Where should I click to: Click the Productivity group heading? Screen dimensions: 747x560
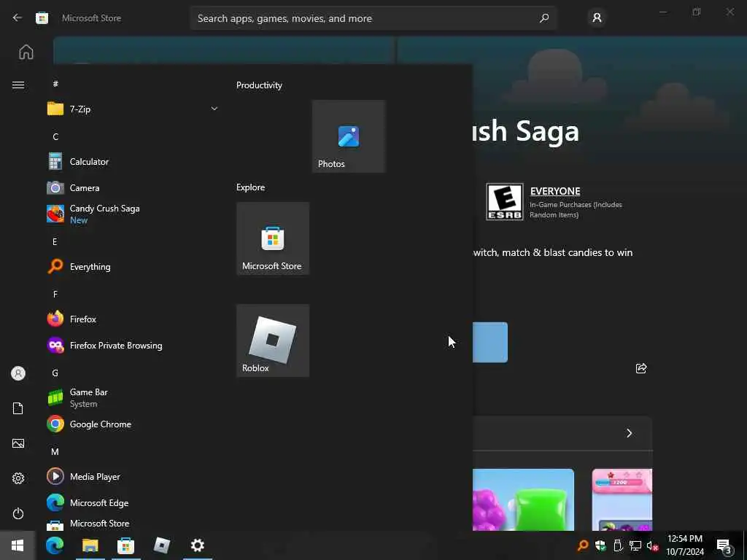click(x=259, y=85)
